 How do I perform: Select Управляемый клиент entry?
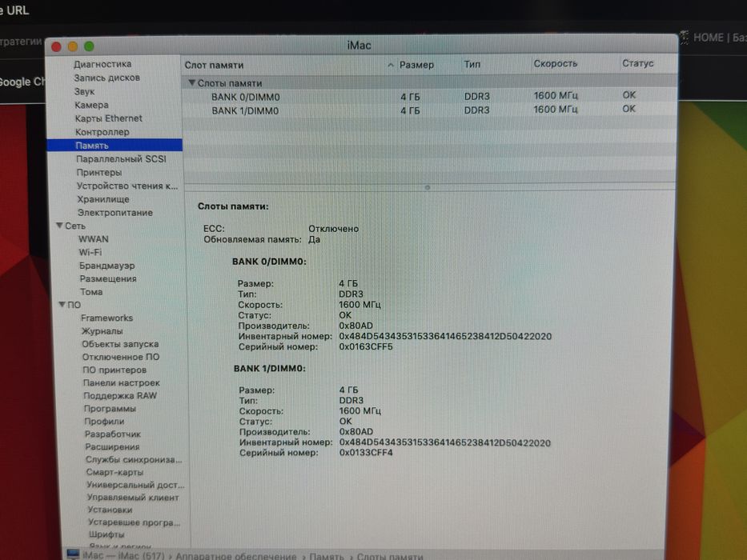133,497
